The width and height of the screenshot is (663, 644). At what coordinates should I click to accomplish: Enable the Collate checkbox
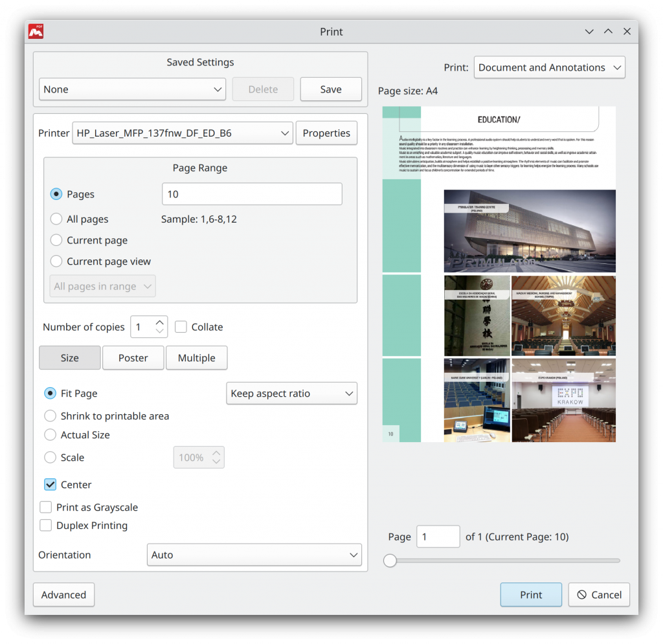pos(181,327)
